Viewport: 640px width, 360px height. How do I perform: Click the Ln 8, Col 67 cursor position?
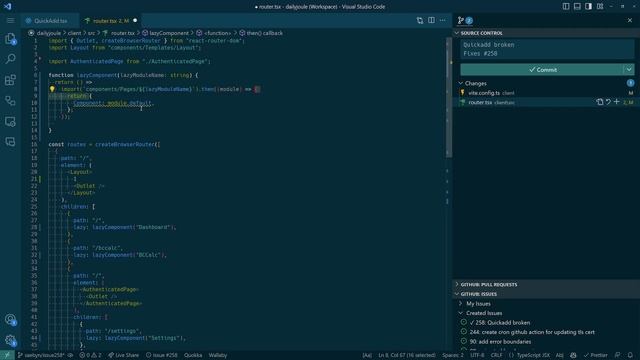(x=407, y=355)
